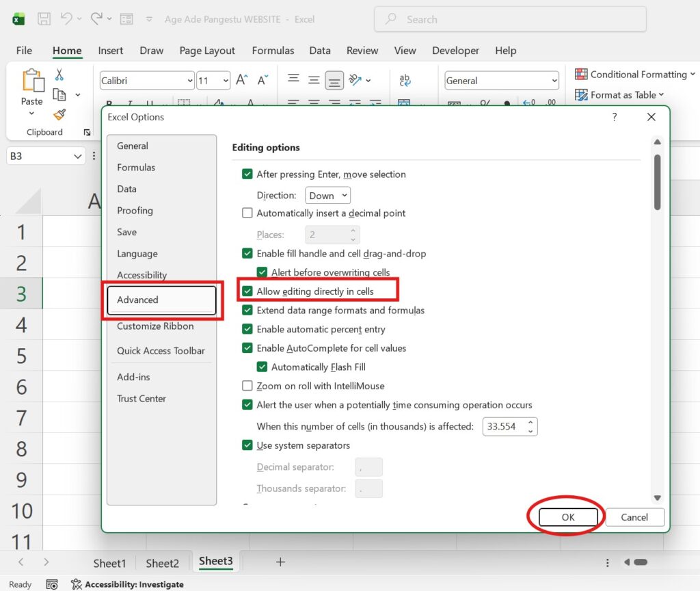This screenshot has height=591, width=700.
Task: Click the Undo arrow icon
Action: click(x=66, y=18)
